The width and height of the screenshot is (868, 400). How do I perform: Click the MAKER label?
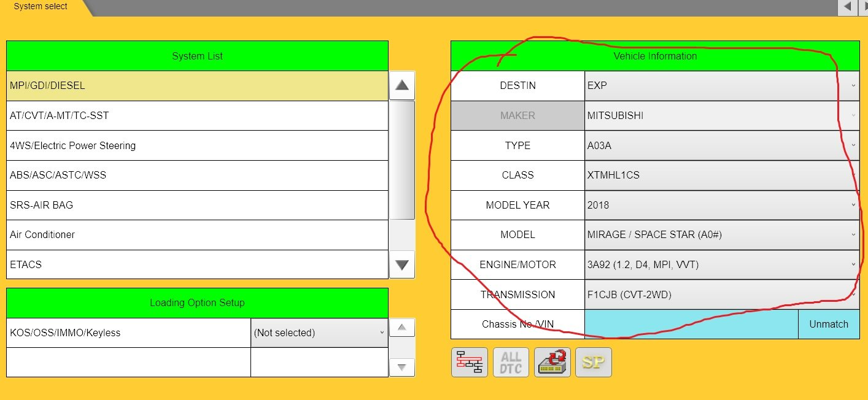pos(517,115)
